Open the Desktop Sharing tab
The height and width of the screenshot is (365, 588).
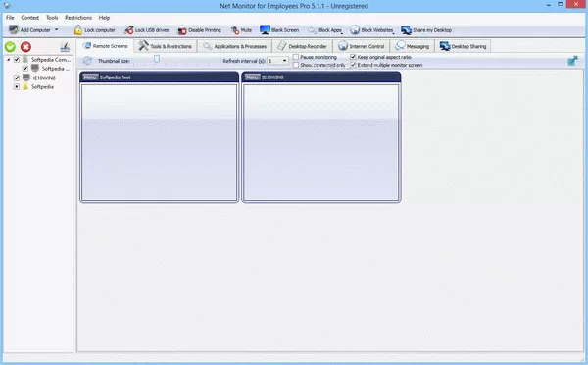464,46
